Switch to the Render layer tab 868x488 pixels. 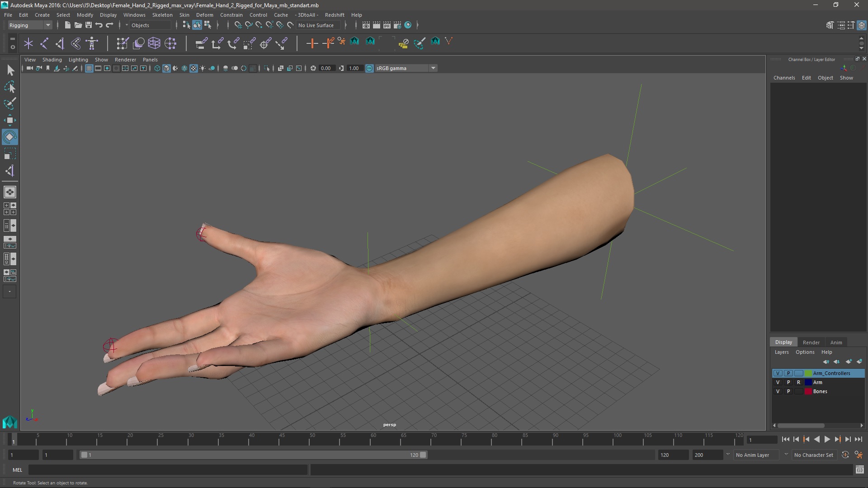[811, 343]
